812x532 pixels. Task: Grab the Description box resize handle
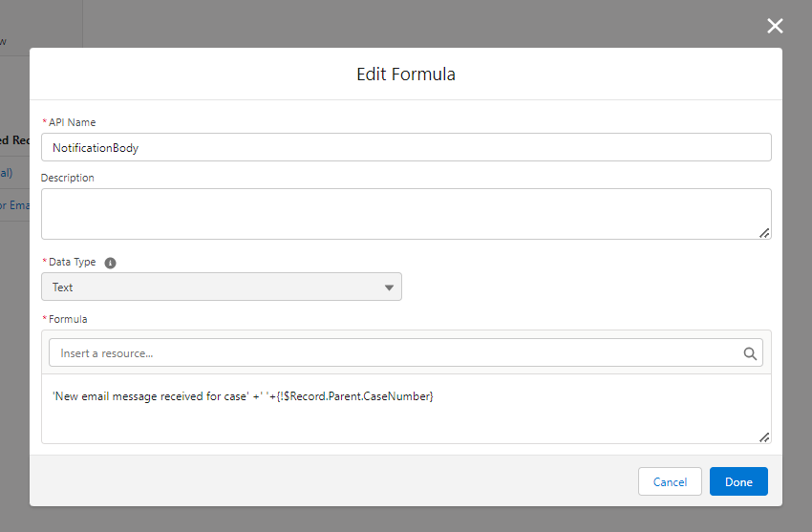pos(764,232)
